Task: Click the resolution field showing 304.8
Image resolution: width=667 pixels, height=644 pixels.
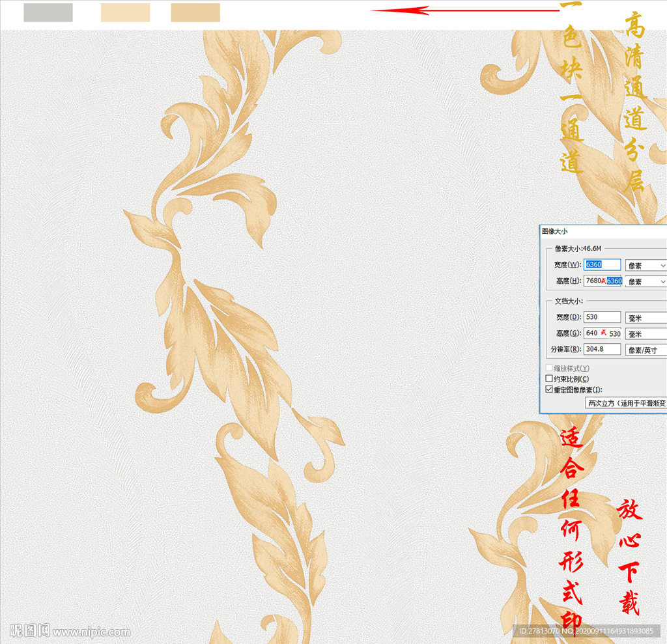Action: point(602,349)
